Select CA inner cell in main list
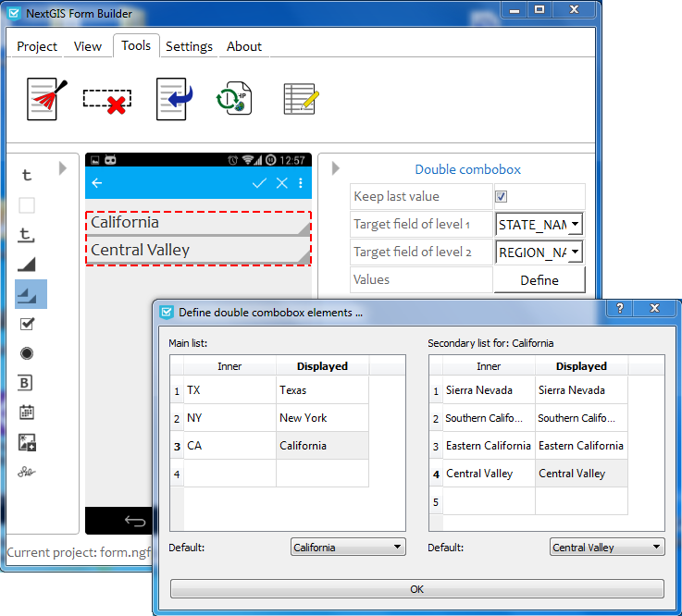682x616 pixels. coord(229,446)
